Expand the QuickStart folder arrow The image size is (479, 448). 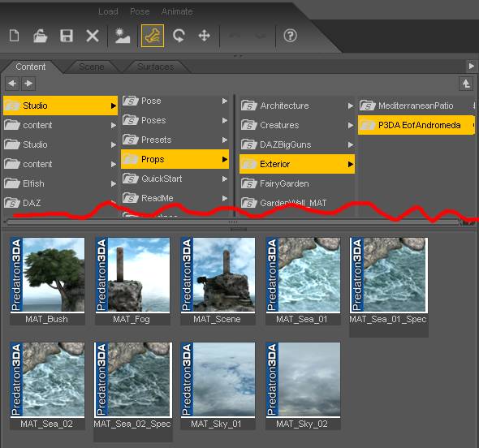225,179
